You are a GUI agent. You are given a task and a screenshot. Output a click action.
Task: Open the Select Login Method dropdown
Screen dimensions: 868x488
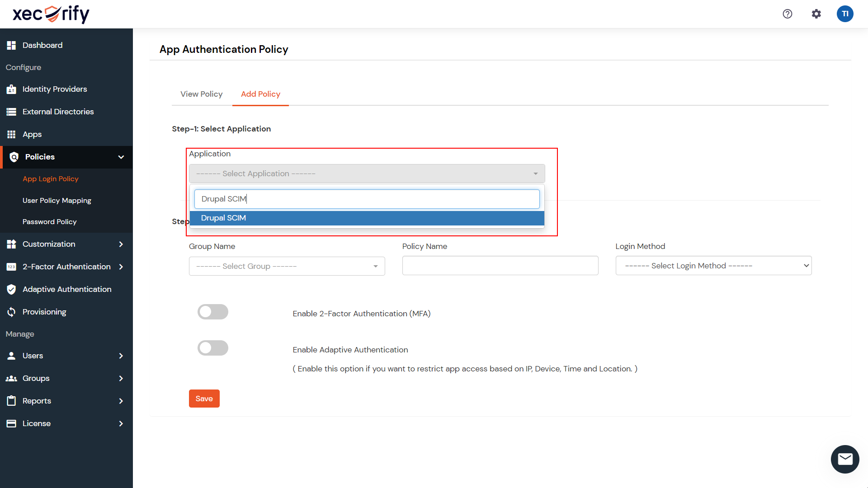[x=713, y=266]
